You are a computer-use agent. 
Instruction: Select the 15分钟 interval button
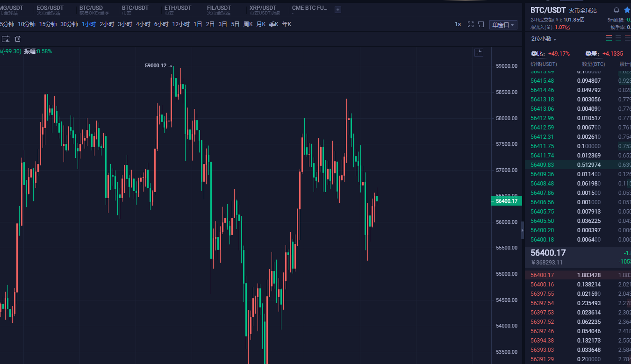(x=48, y=24)
